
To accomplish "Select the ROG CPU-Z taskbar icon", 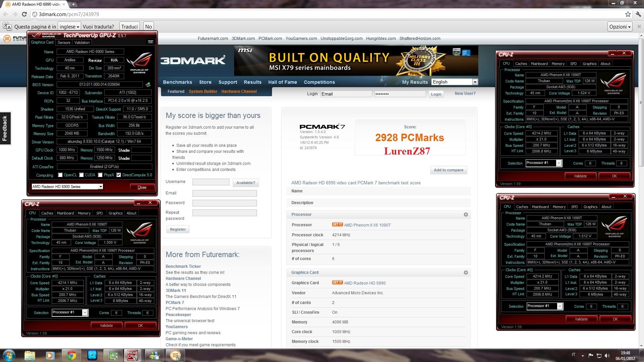I will [x=132, y=355].
